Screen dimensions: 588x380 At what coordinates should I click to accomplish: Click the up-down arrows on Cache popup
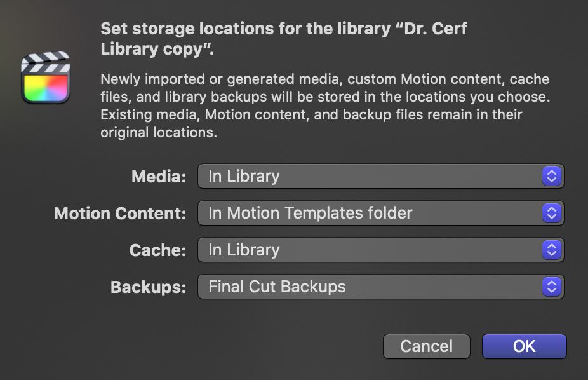pyautogui.click(x=551, y=250)
